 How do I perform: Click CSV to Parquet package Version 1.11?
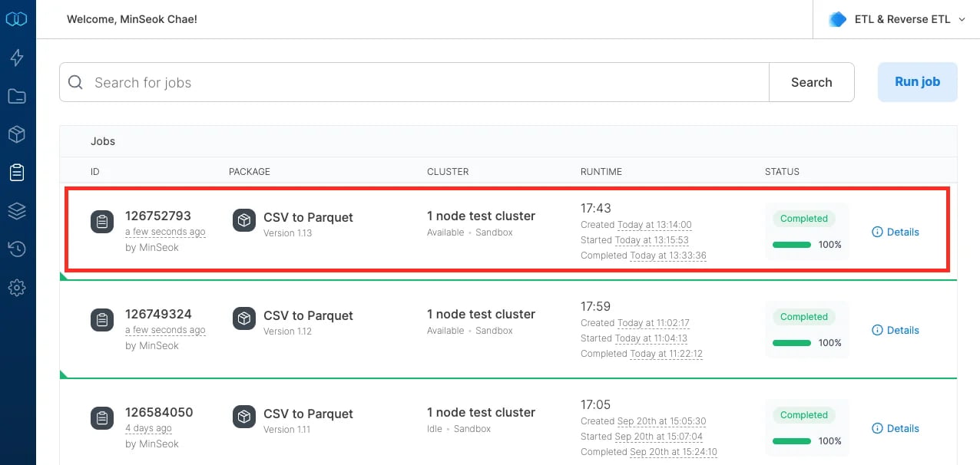click(308, 414)
